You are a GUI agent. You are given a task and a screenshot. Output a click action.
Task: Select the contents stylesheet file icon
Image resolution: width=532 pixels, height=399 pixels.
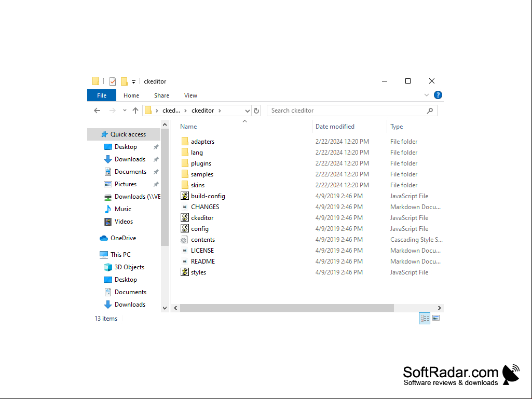click(x=184, y=240)
